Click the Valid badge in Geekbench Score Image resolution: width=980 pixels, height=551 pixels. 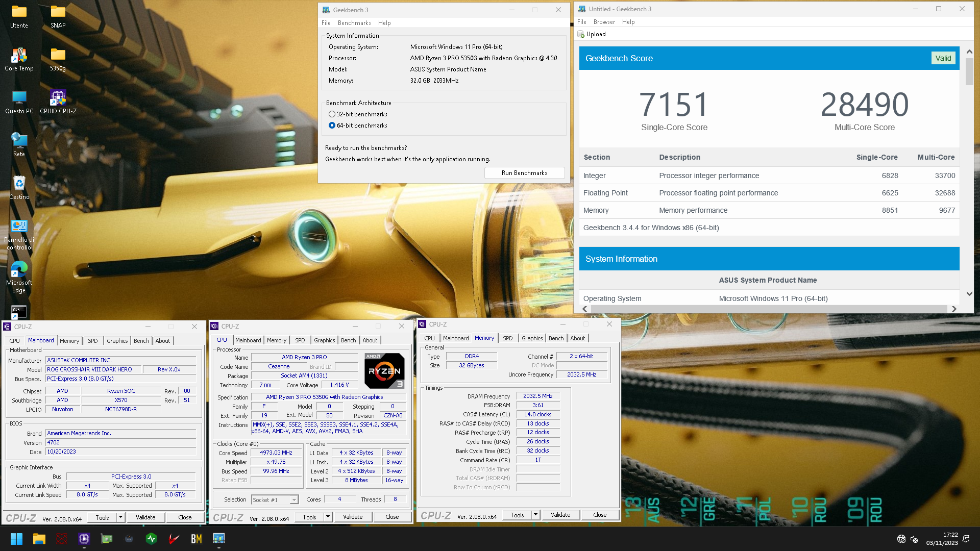[943, 58]
